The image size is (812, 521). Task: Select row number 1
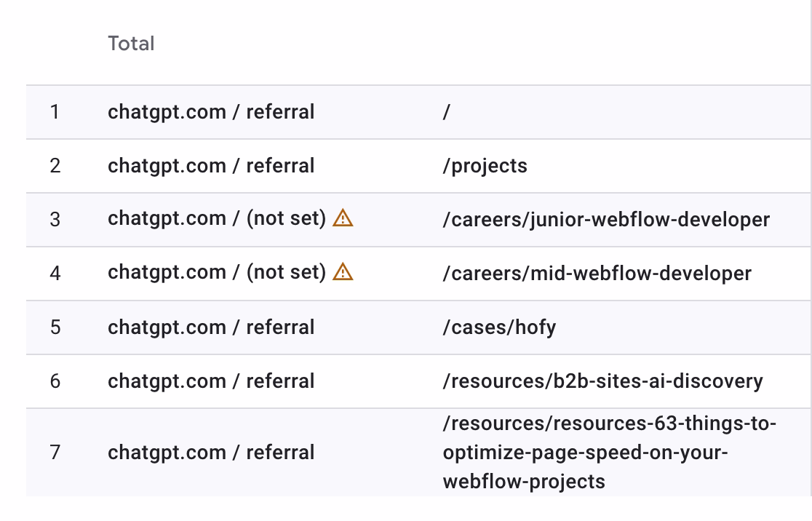pyautogui.click(x=55, y=112)
